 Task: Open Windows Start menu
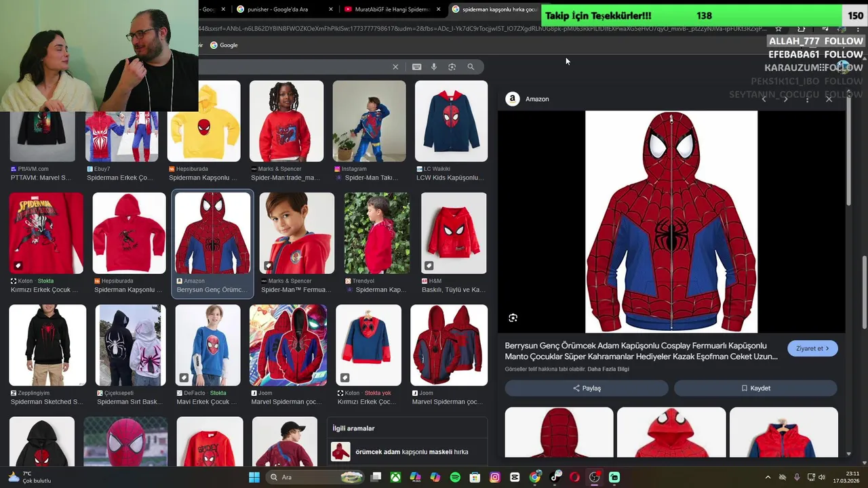pyautogui.click(x=254, y=477)
